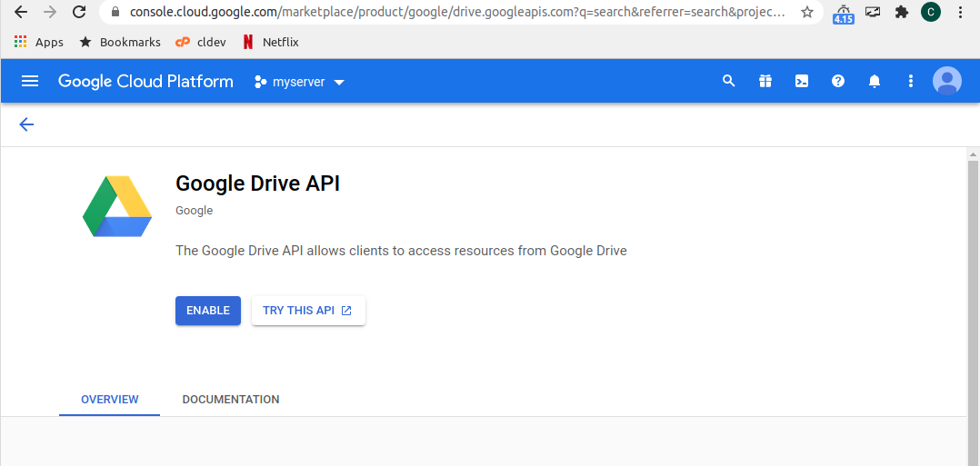This screenshot has height=466, width=980.
Task: Click the screen cast extension icon
Action: click(x=873, y=12)
